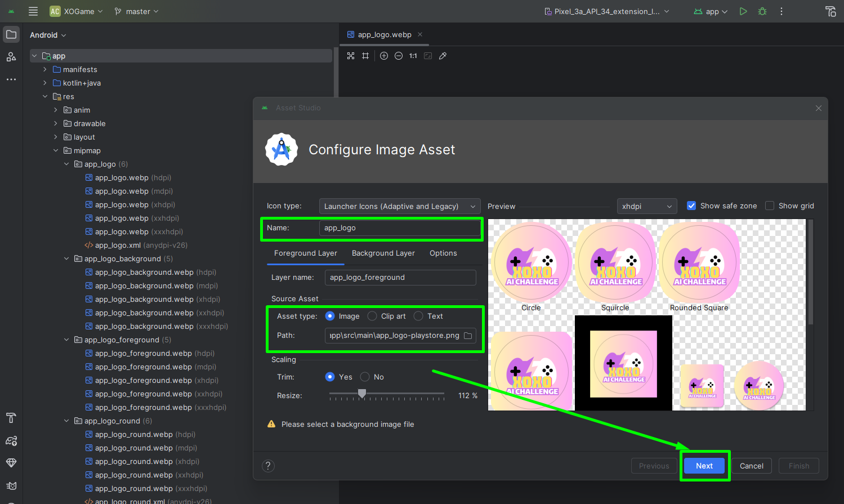844x504 pixels.
Task: Disable the Show safe zone checkbox
Action: [691, 206]
